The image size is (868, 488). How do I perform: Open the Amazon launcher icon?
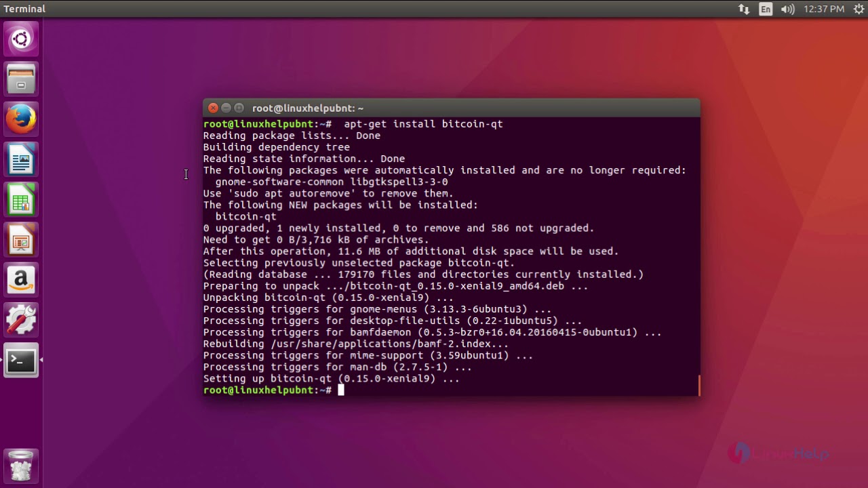tap(21, 281)
